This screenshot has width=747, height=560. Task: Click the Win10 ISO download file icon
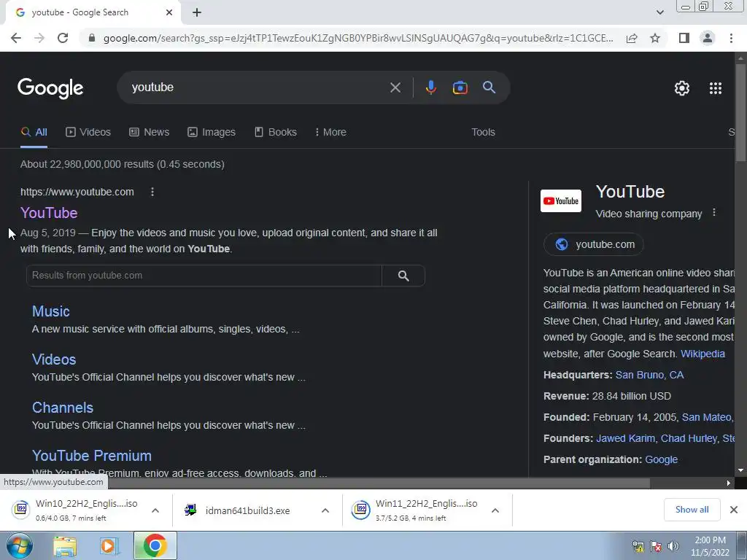point(21,510)
